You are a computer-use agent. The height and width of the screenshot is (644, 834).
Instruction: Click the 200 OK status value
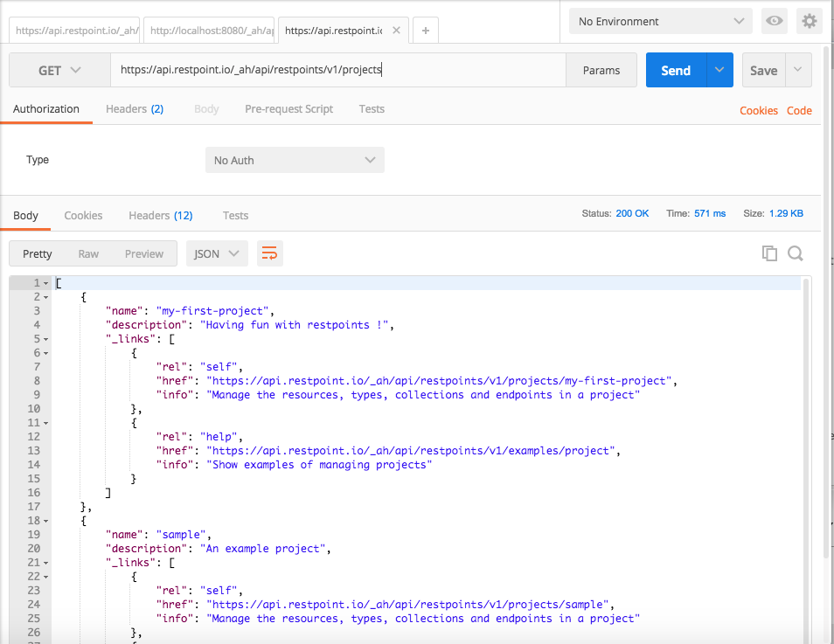click(632, 213)
